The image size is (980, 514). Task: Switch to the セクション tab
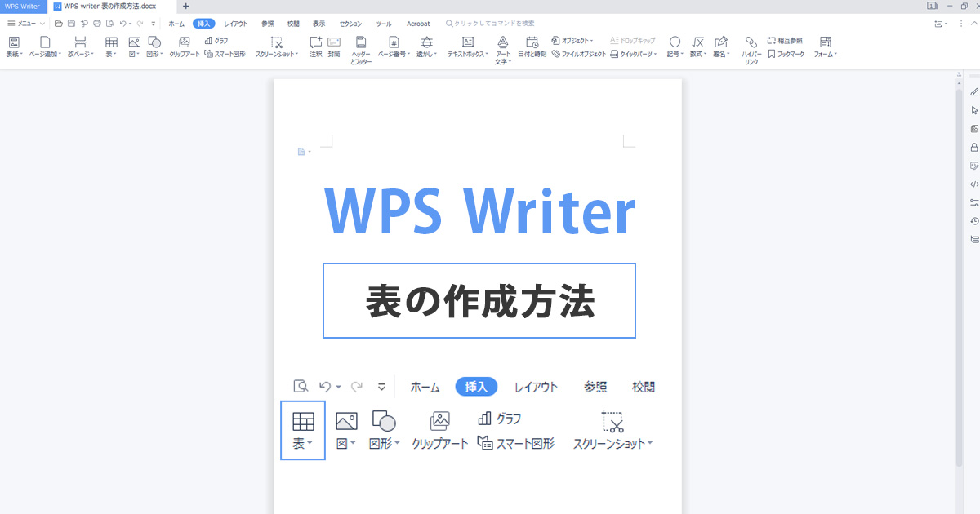pos(351,24)
